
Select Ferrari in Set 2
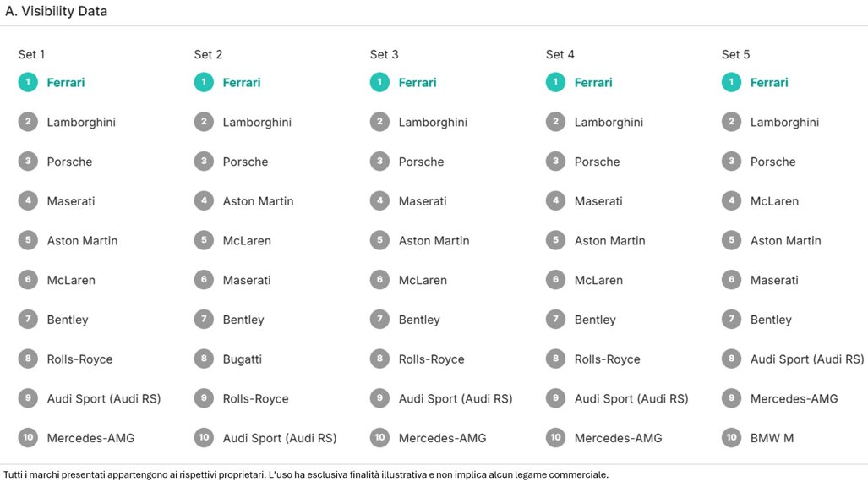[242, 83]
